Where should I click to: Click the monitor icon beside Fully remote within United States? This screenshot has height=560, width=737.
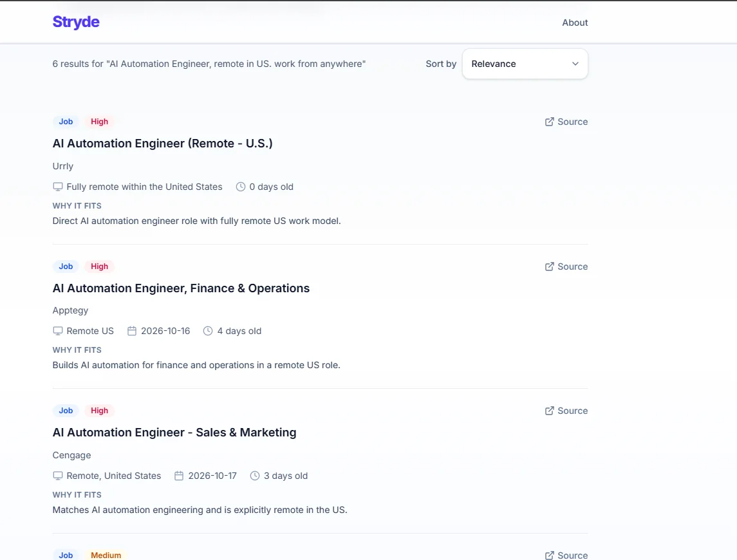coord(58,187)
